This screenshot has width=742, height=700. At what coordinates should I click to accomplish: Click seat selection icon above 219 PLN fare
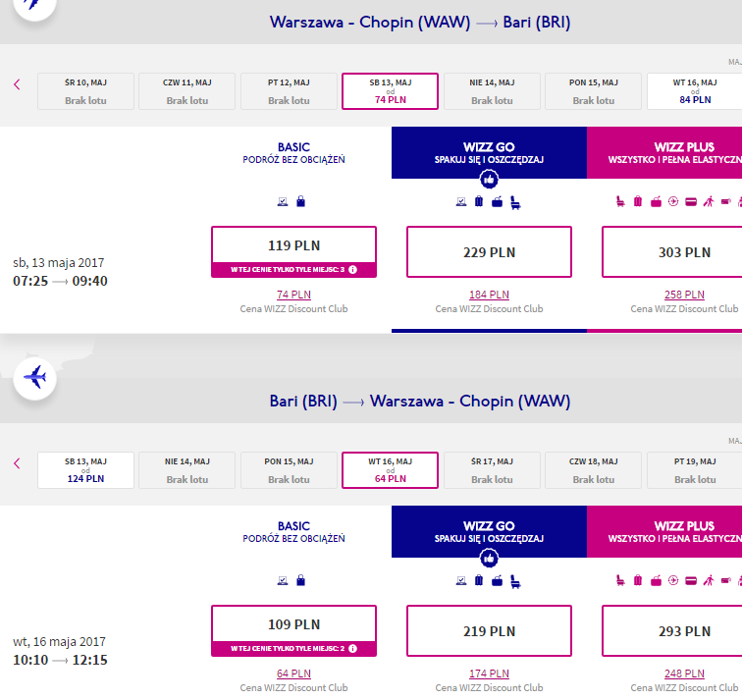pos(515,581)
